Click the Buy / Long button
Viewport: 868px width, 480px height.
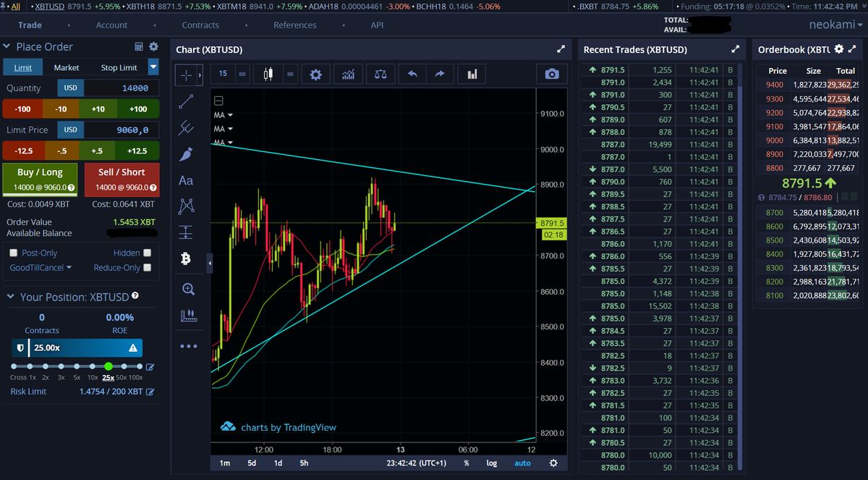point(40,180)
